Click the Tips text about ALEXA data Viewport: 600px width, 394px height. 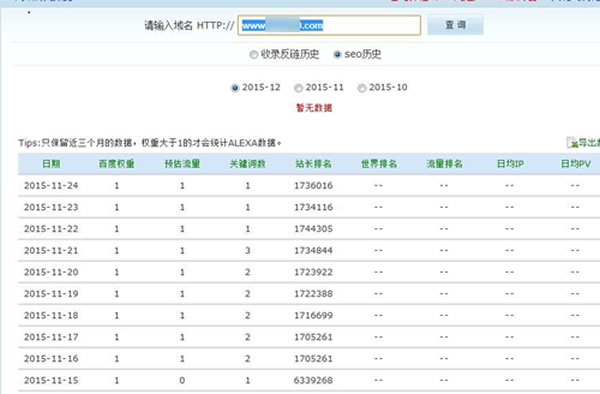pos(150,143)
